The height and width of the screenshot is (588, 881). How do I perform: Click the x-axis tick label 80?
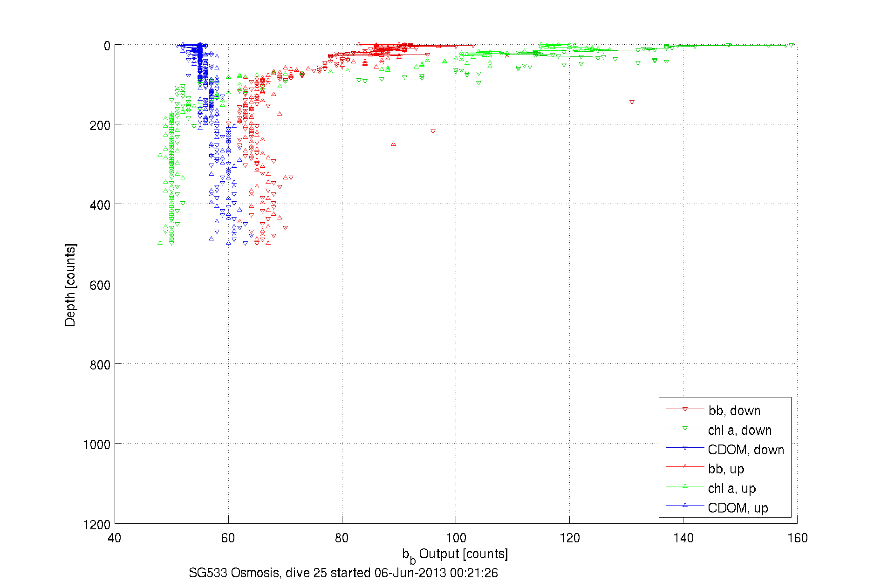[341, 538]
